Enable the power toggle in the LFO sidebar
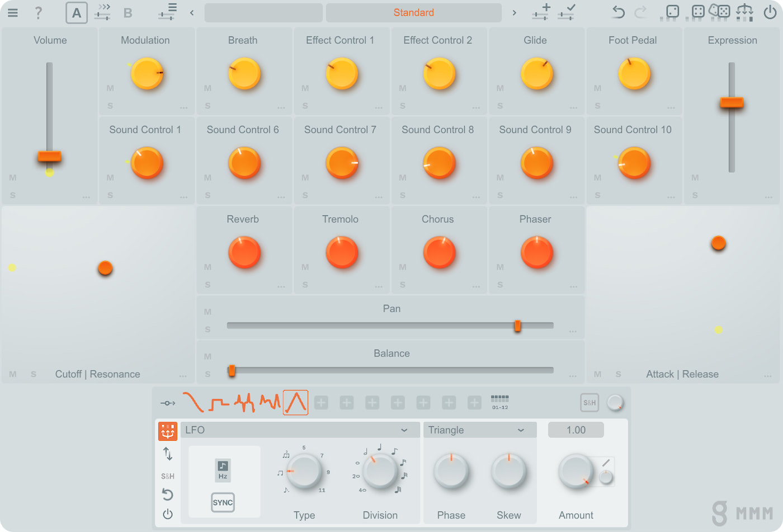Screen dimensions: 783x532 point(167,514)
